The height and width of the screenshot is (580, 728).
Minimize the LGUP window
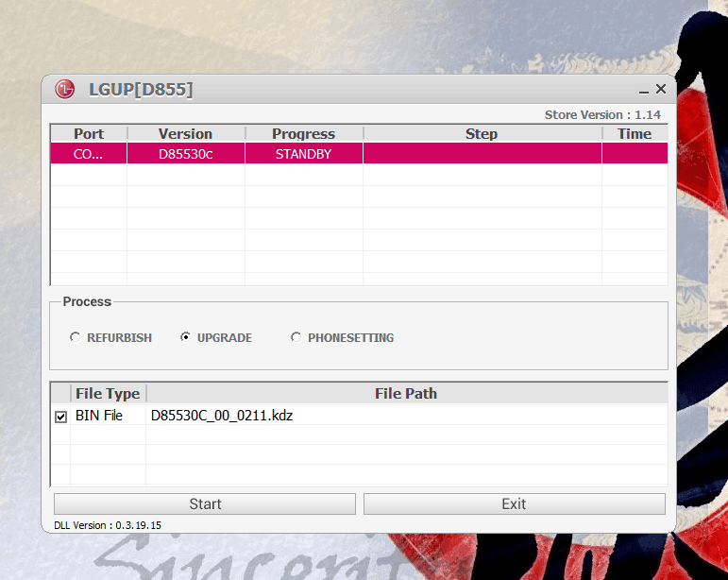[643, 90]
